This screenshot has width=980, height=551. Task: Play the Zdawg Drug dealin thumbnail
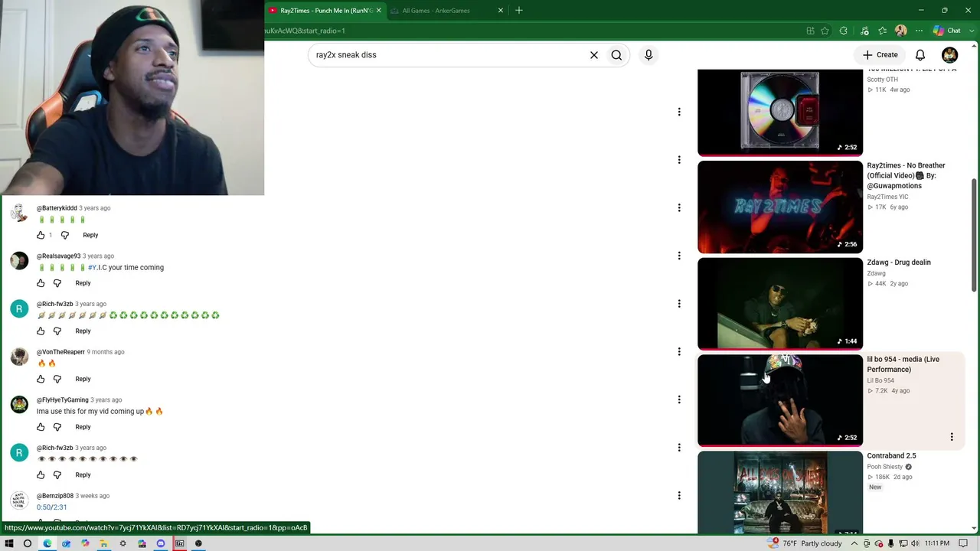point(779,303)
